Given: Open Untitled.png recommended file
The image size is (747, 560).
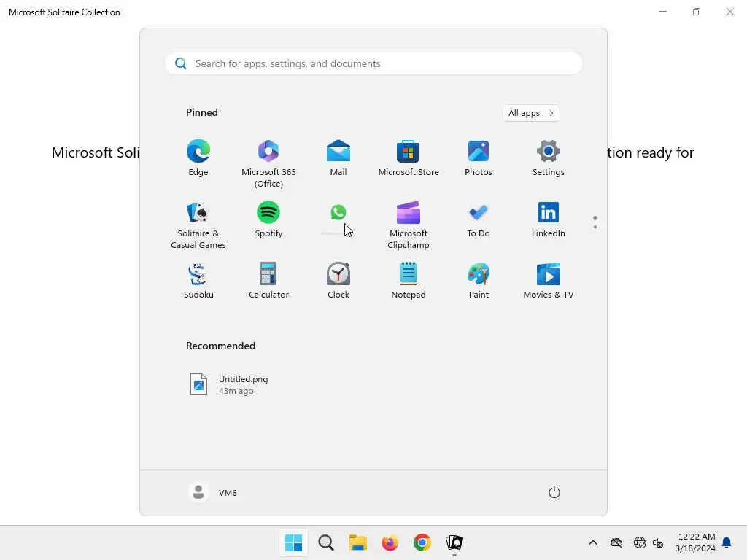Looking at the screenshot, I should (228, 385).
